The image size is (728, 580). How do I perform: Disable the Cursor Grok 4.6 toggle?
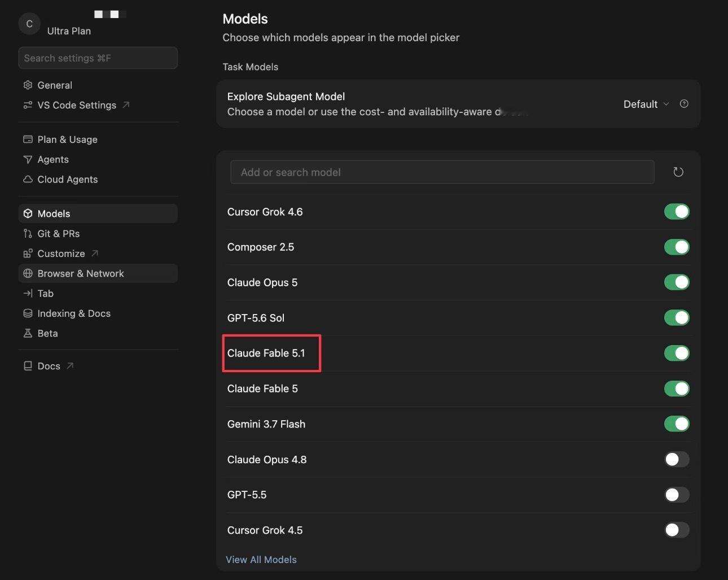point(677,212)
